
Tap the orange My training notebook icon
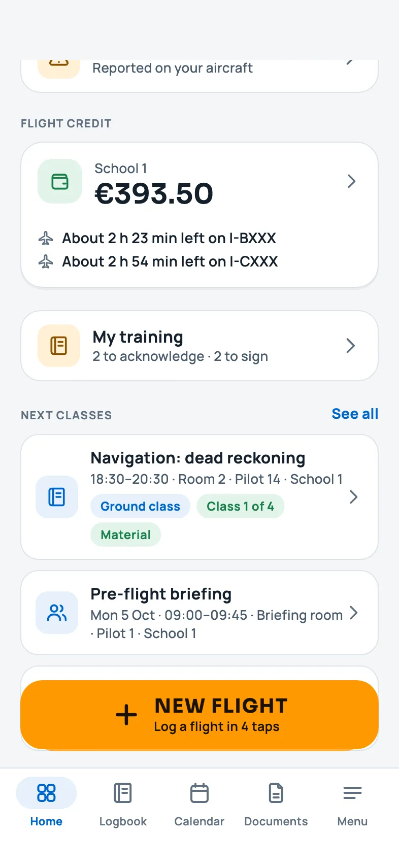click(x=59, y=346)
